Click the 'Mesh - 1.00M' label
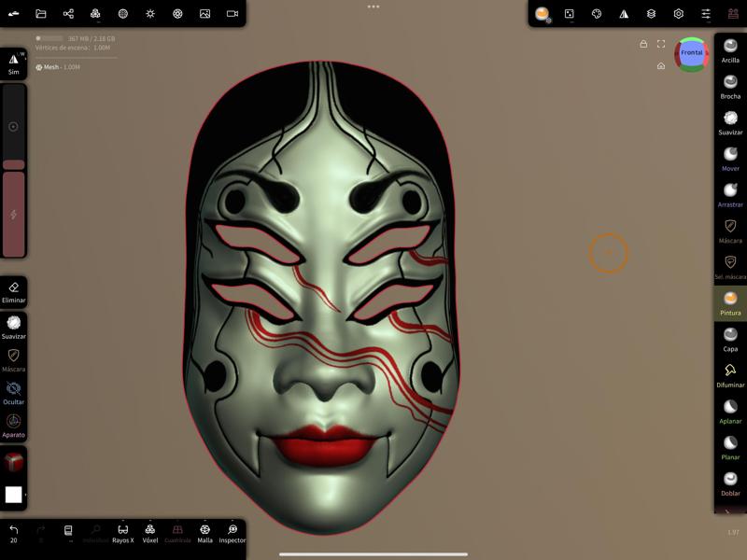This screenshot has width=747, height=560. (58, 67)
